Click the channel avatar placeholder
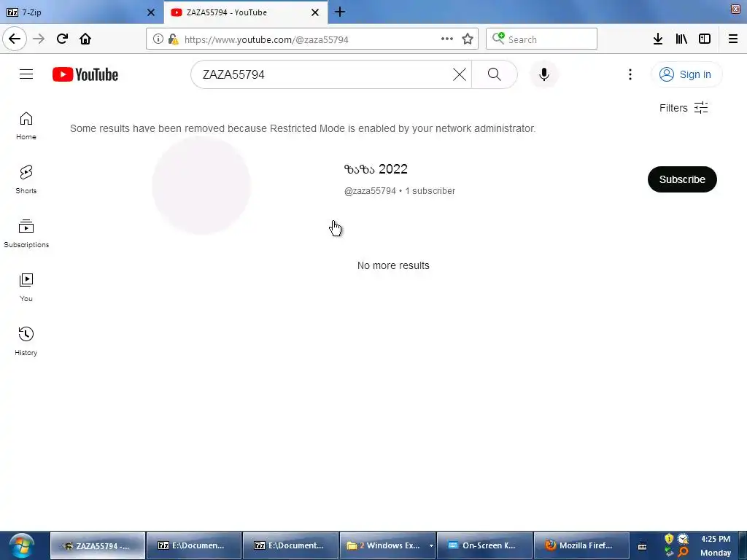Viewport: 747px width, 560px height. point(201,185)
